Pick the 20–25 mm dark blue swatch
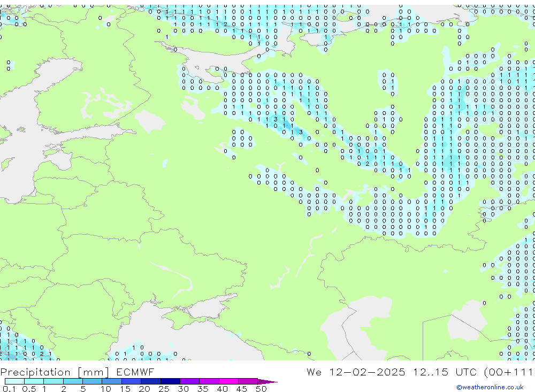 pos(151,381)
